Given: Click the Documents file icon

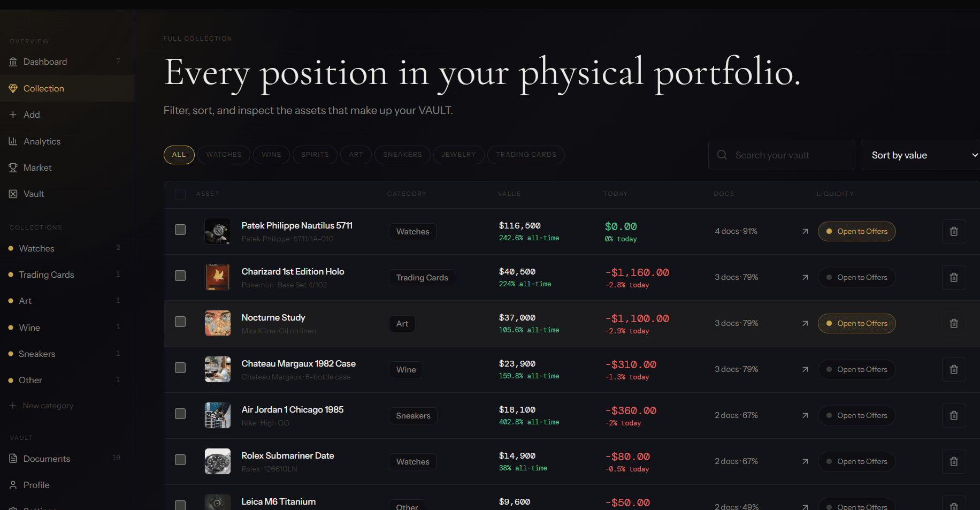Looking at the screenshot, I should (x=13, y=459).
